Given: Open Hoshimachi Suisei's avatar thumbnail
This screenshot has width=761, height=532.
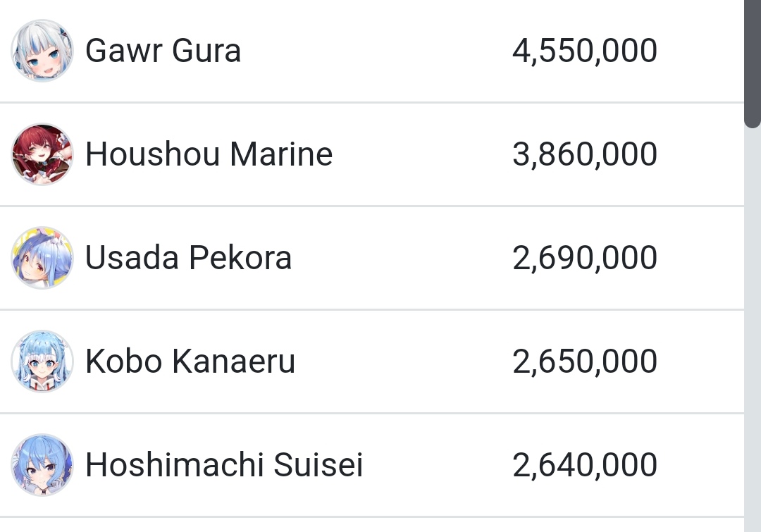Looking at the screenshot, I should 42,464.
